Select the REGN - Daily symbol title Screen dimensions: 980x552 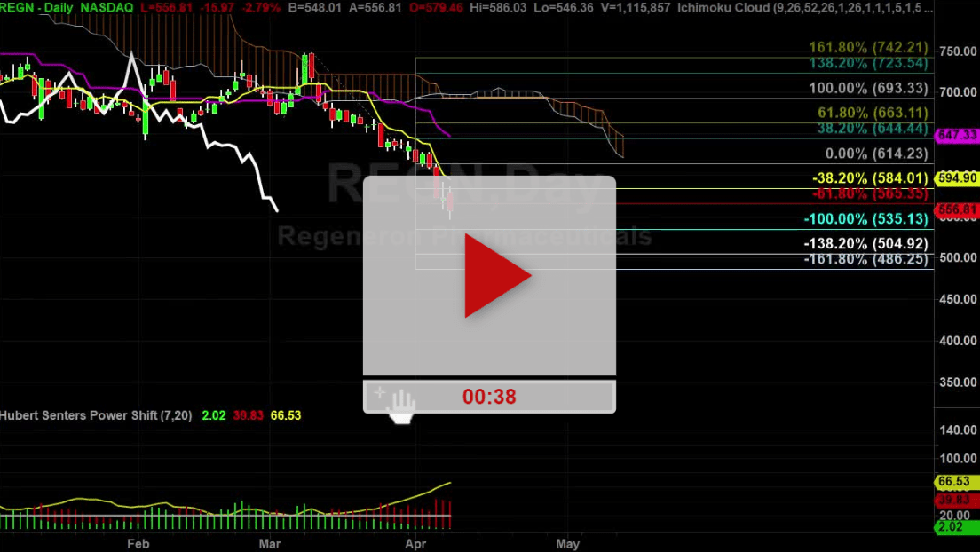[37, 7]
